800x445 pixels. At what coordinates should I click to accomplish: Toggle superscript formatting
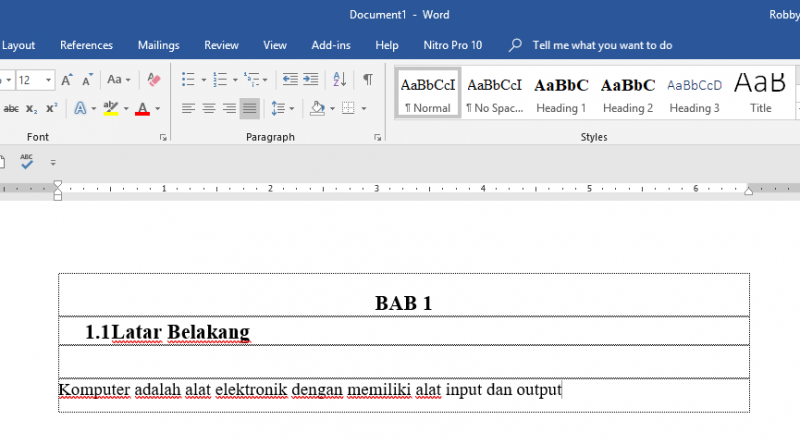52,109
